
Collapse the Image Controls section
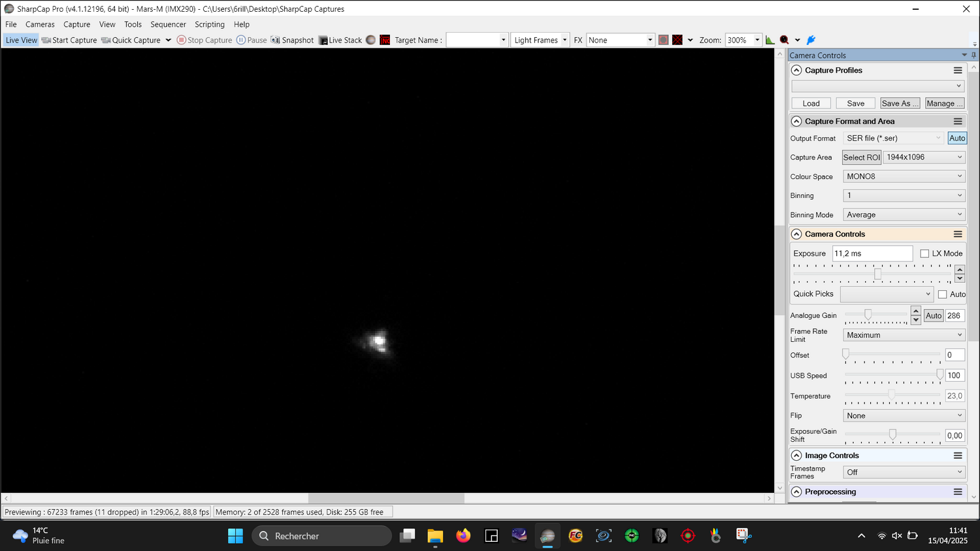796,456
